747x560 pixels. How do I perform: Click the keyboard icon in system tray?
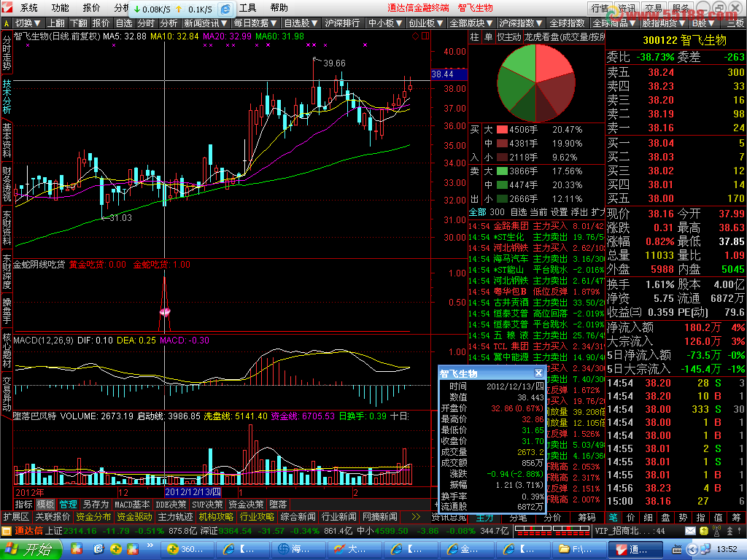tap(677, 550)
